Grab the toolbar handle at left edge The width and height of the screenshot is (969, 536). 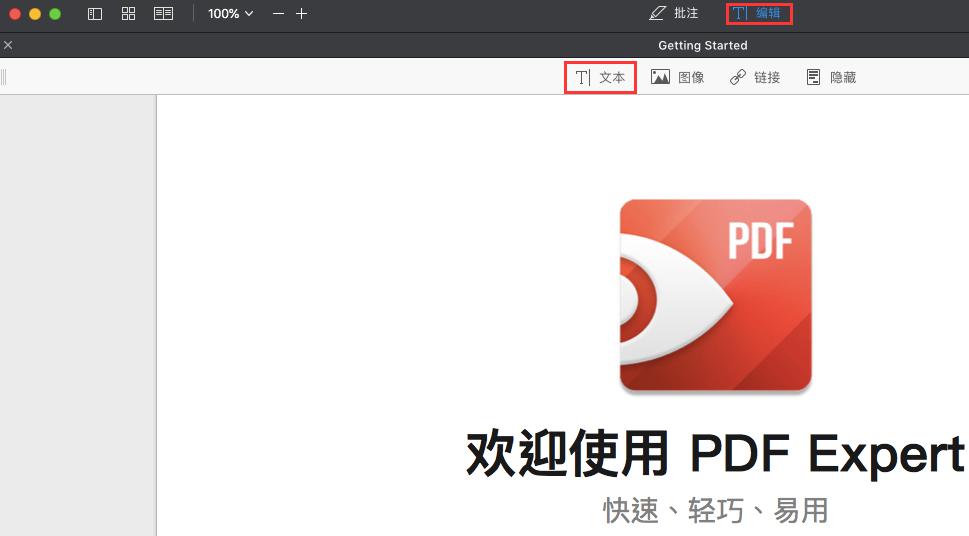pyautogui.click(x=4, y=77)
